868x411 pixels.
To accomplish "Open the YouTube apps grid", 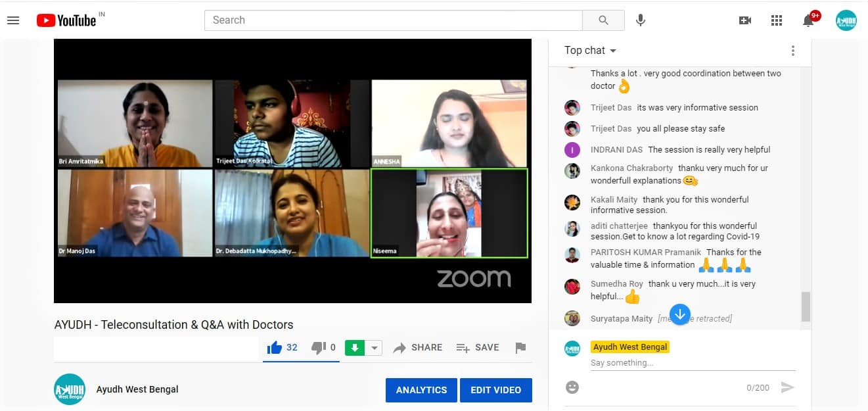I will pos(777,20).
